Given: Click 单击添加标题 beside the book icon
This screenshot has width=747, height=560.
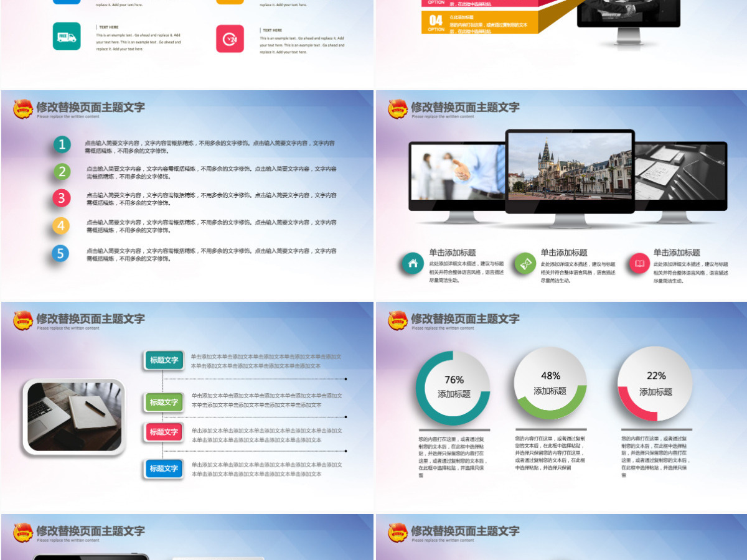Looking at the screenshot, I should point(677,253).
